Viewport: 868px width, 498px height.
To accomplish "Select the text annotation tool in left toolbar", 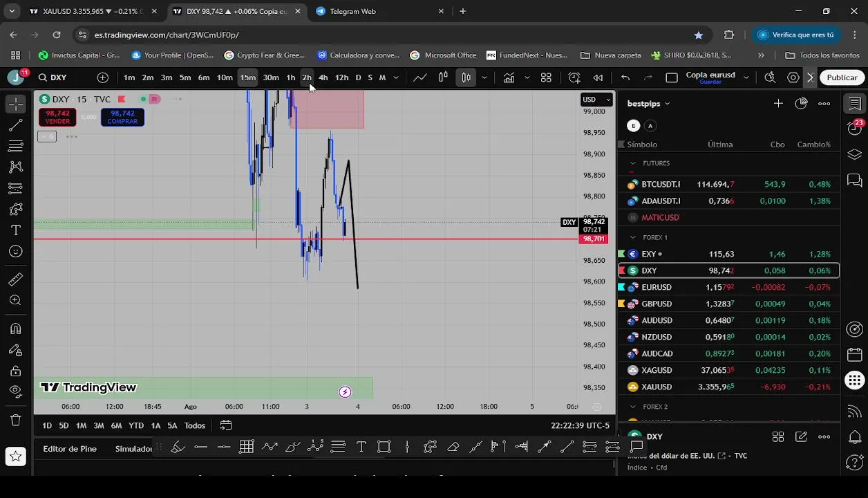I will 16,230.
